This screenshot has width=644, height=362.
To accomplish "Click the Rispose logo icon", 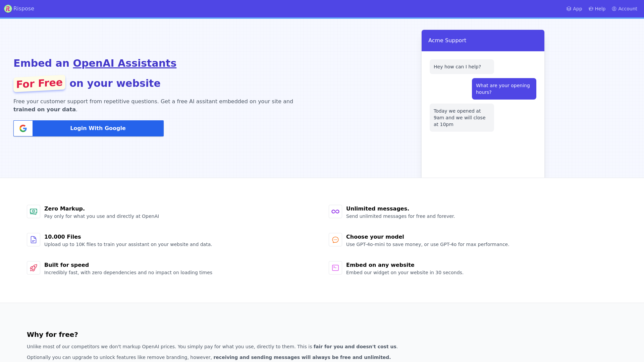I will 8,9.
